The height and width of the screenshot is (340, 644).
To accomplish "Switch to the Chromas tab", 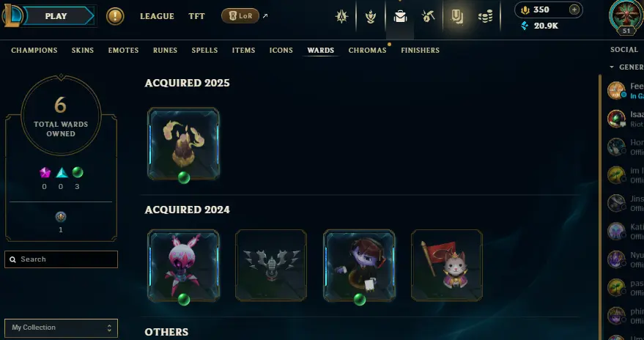I will [367, 50].
